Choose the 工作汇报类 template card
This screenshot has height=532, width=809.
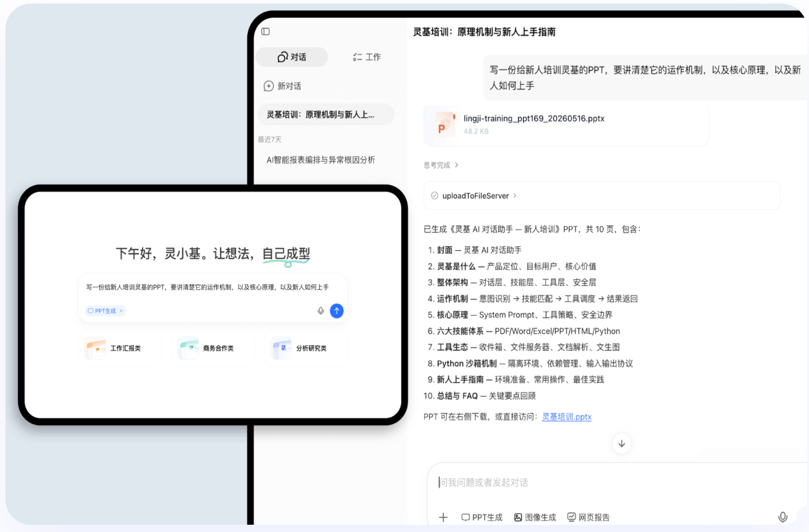point(120,348)
